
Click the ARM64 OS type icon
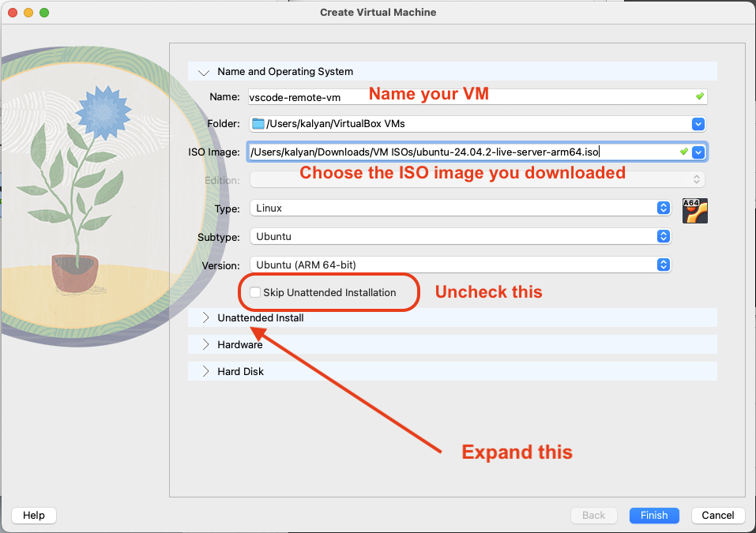(x=694, y=210)
